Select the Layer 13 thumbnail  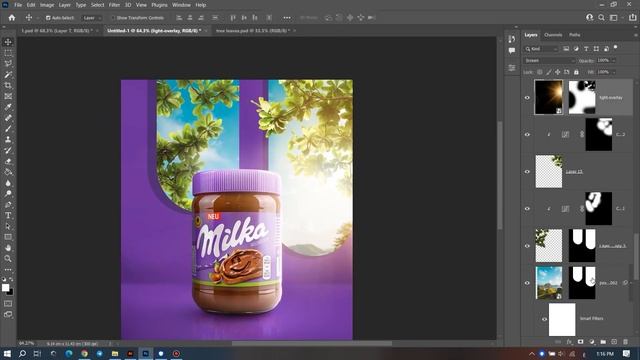549,171
